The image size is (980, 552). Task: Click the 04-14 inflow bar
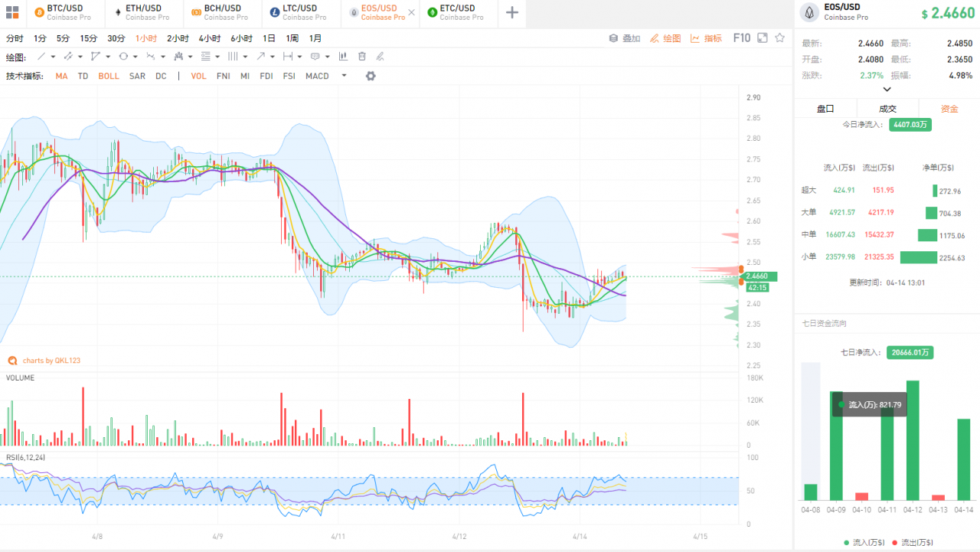tap(964, 459)
